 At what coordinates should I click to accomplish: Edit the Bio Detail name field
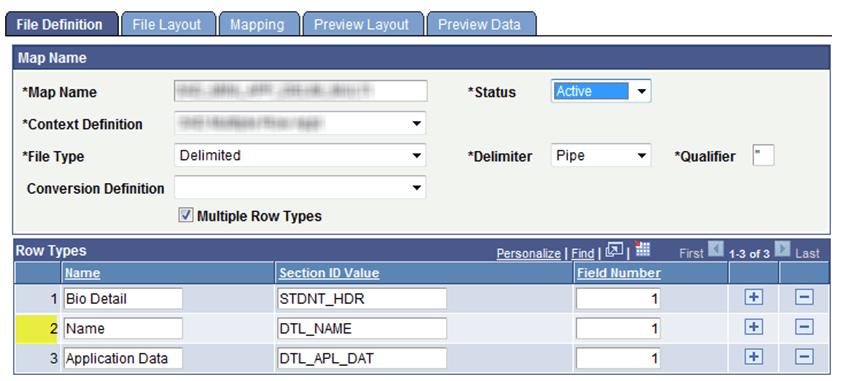click(x=123, y=298)
